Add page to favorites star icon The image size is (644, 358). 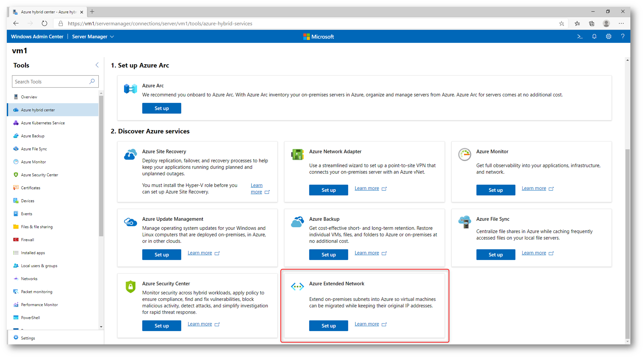coord(562,24)
